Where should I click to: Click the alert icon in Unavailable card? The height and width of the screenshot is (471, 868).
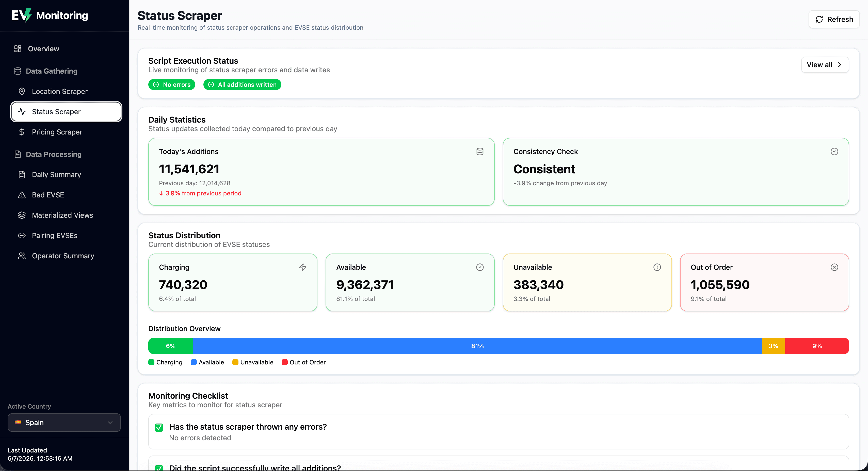(657, 267)
